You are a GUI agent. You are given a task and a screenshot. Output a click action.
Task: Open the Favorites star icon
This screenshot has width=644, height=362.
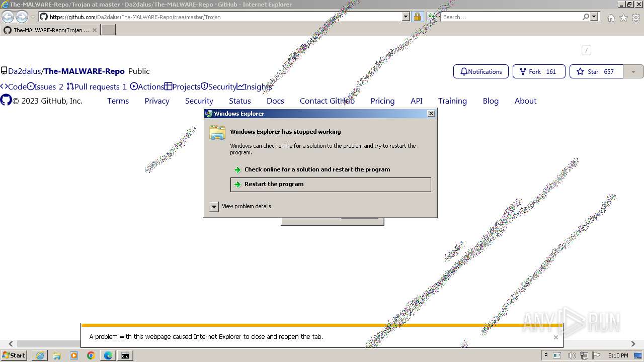[623, 18]
